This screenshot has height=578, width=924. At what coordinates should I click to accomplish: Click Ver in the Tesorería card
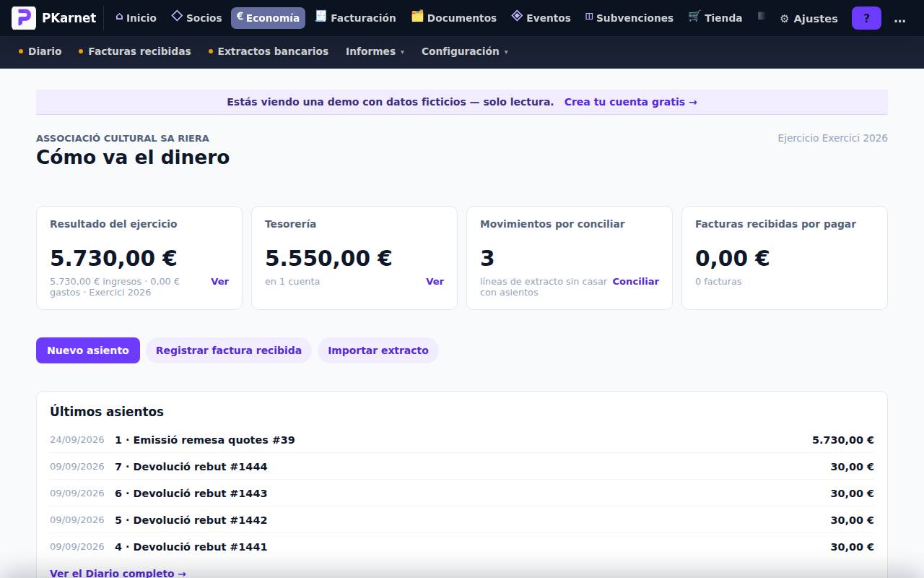click(x=435, y=282)
